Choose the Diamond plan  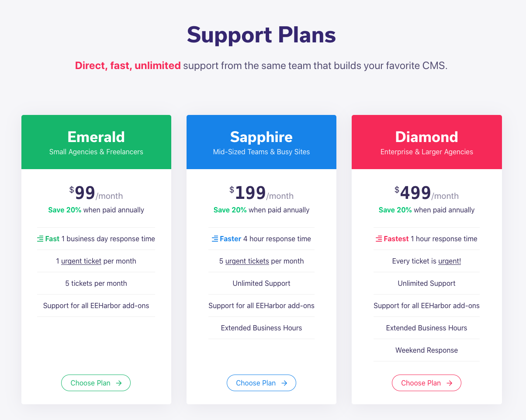point(426,383)
